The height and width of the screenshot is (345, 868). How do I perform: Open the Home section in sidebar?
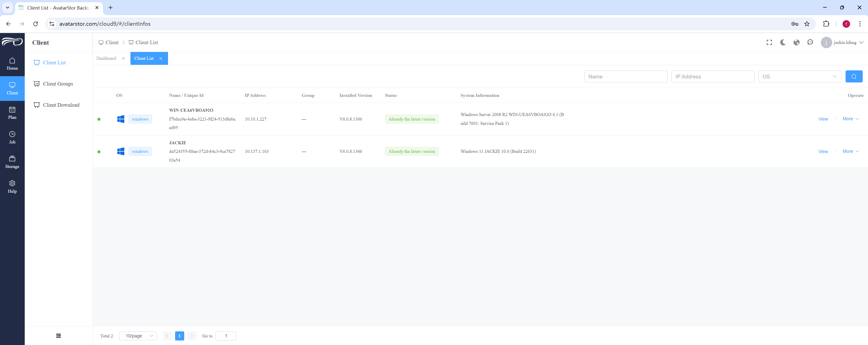(12, 64)
